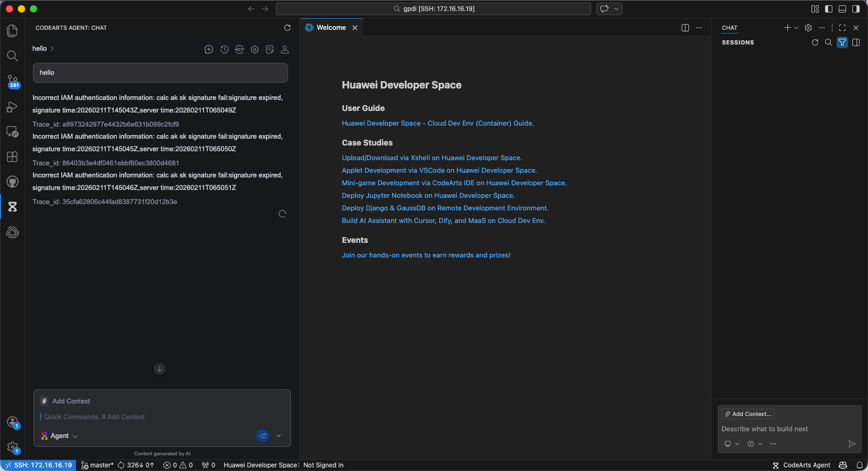This screenshot has height=471, width=868.
Task: Open dropdown arrow next to send button
Action: click(279, 435)
